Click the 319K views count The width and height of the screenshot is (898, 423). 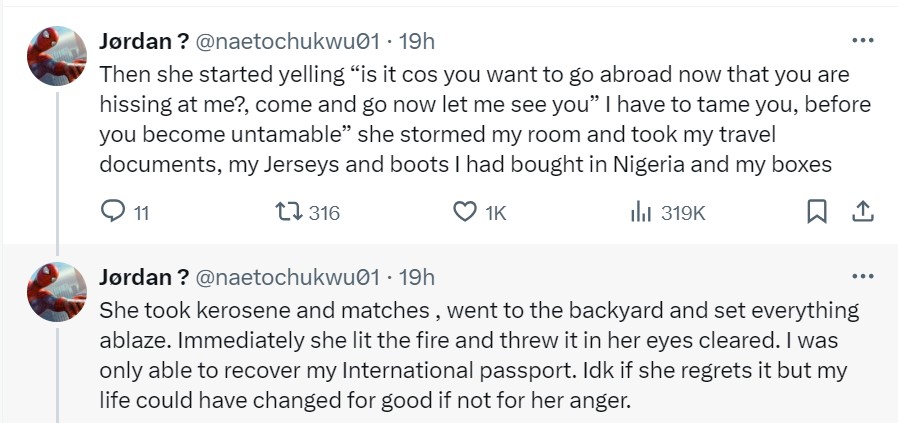click(x=683, y=213)
